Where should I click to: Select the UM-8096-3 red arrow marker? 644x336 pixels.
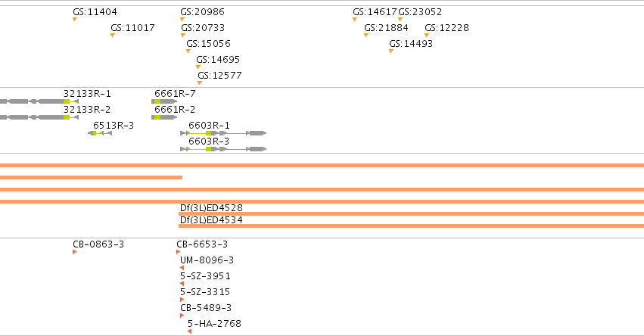click(182, 268)
